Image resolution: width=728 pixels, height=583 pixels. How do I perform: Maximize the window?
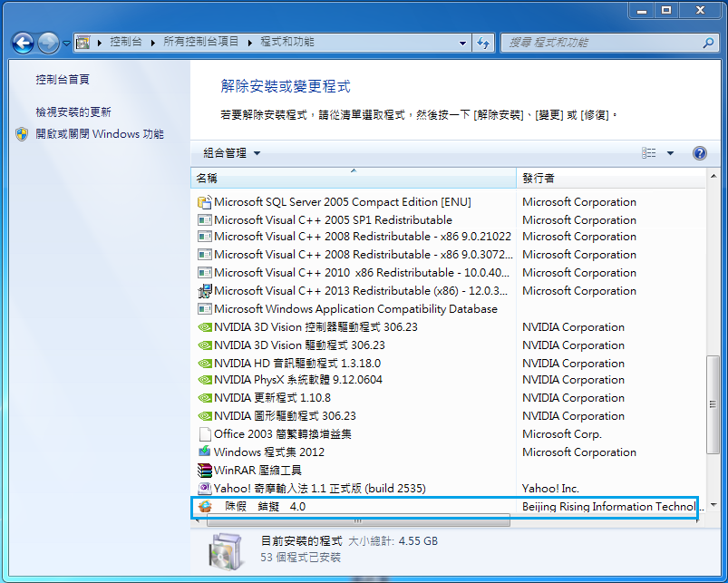pyautogui.click(x=666, y=10)
